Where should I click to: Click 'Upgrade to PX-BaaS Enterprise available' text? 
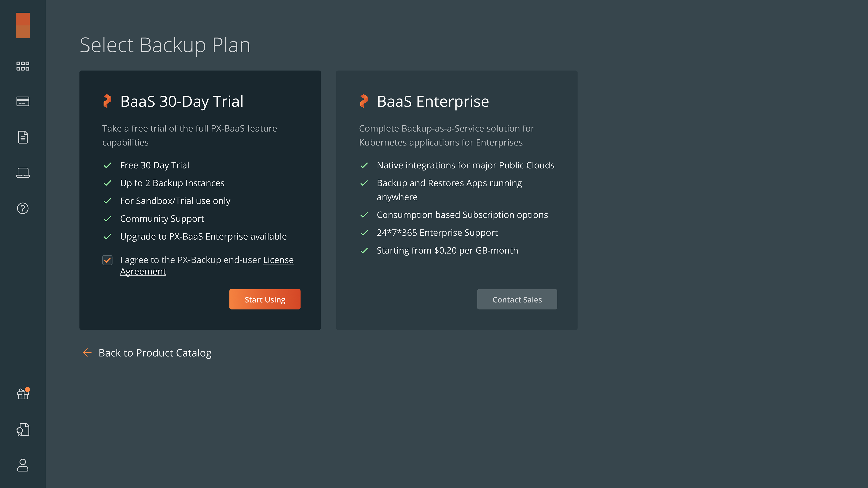pyautogui.click(x=203, y=237)
